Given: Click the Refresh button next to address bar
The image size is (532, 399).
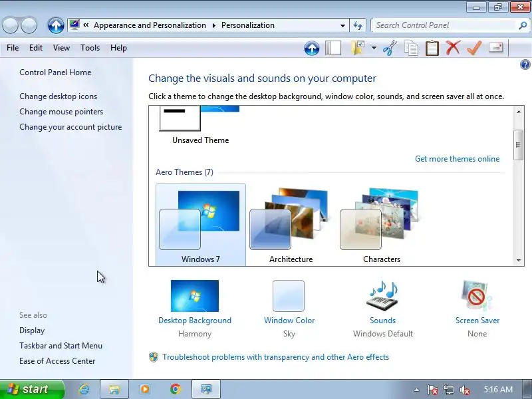Looking at the screenshot, I should [358, 25].
